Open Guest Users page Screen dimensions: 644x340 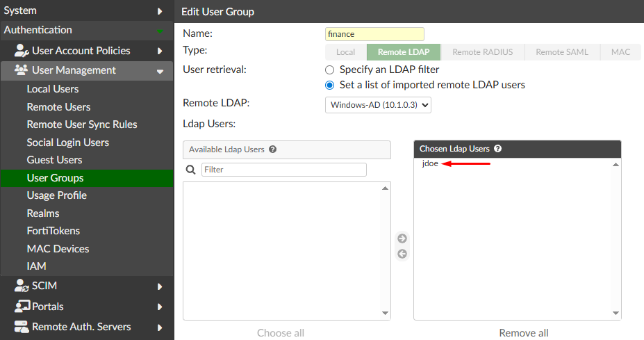point(55,160)
